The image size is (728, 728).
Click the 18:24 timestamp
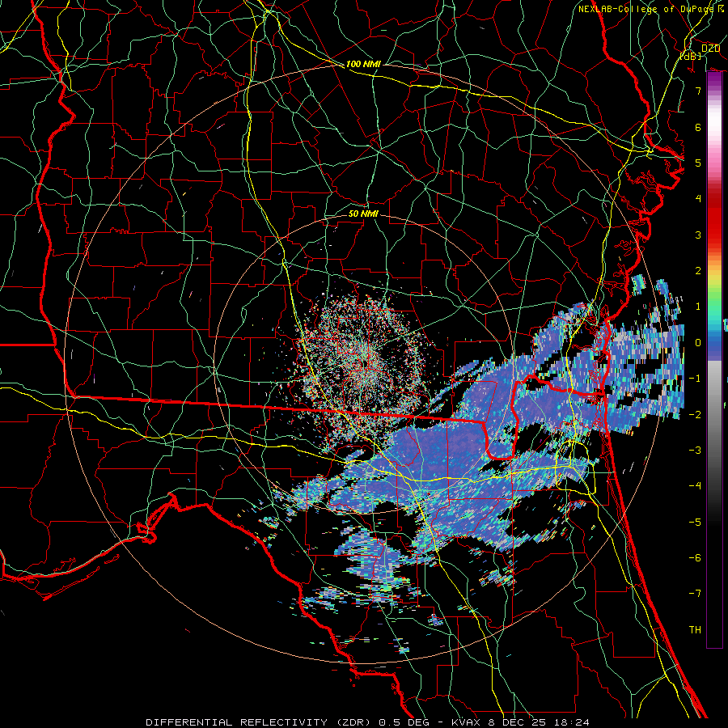[574, 722]
